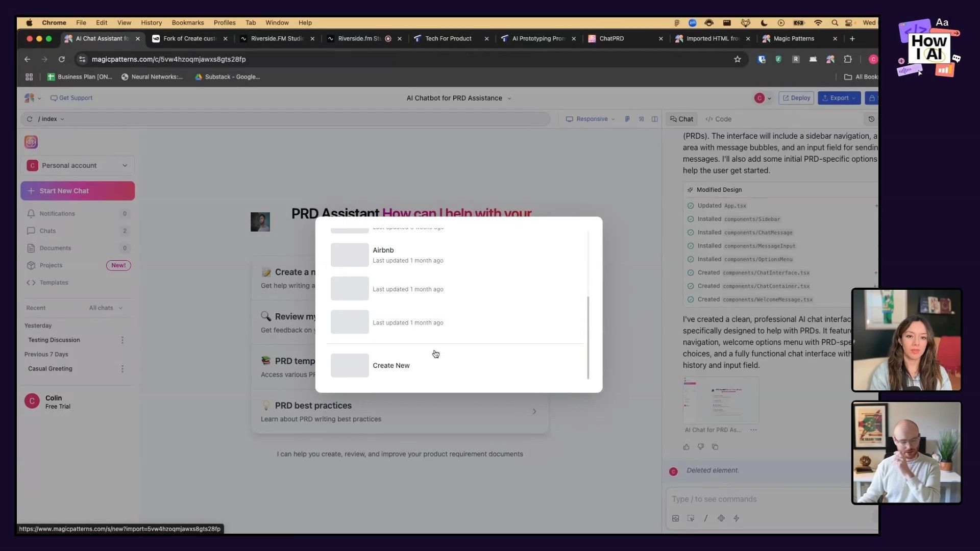Open the AI Chat for PRD preview thumbnail

(x=721, y=401)
